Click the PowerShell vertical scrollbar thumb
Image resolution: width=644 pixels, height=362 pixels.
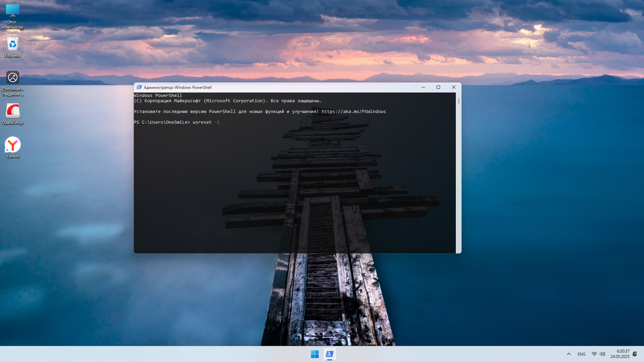[459, 101]
